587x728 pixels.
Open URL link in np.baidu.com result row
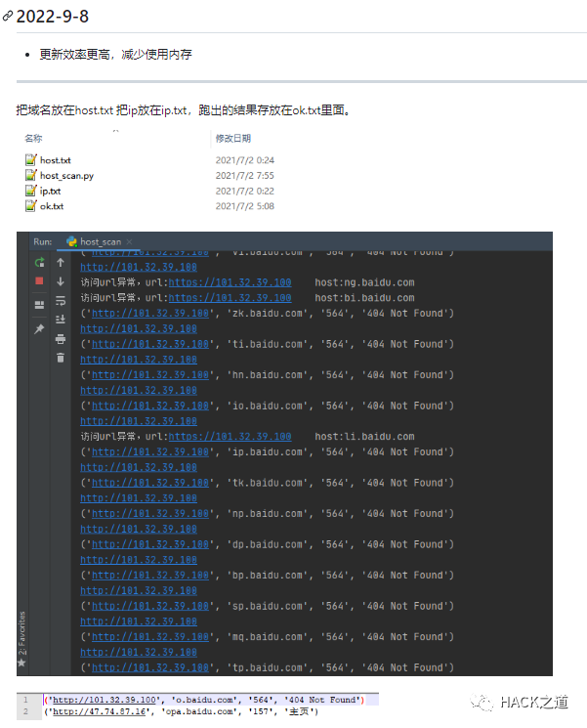point(150,513)
